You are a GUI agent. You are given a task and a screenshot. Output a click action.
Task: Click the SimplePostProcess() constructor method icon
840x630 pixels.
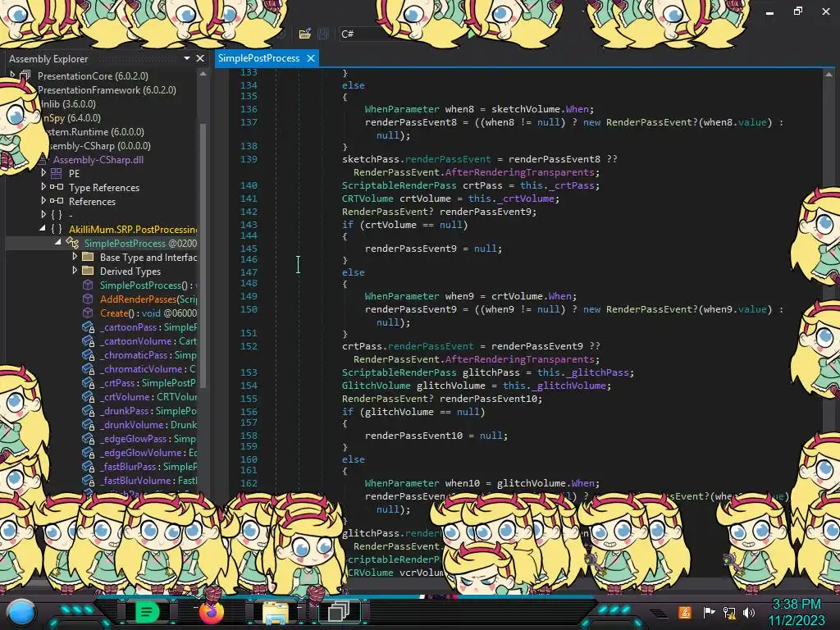coord(88,285)
